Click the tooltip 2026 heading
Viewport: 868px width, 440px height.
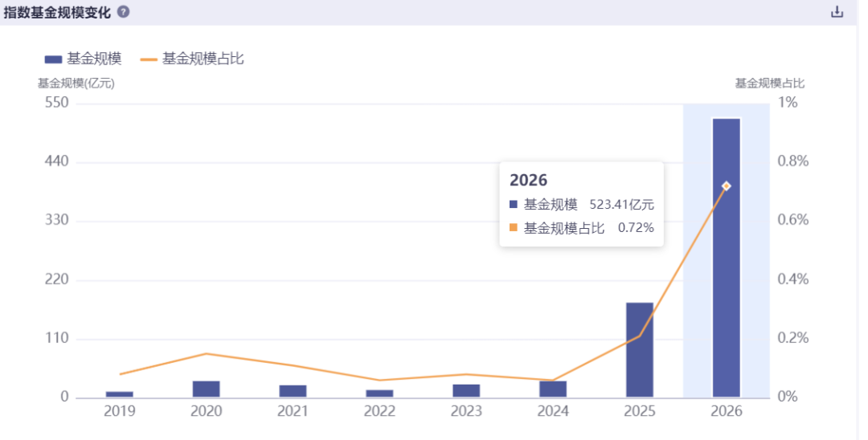528,180
